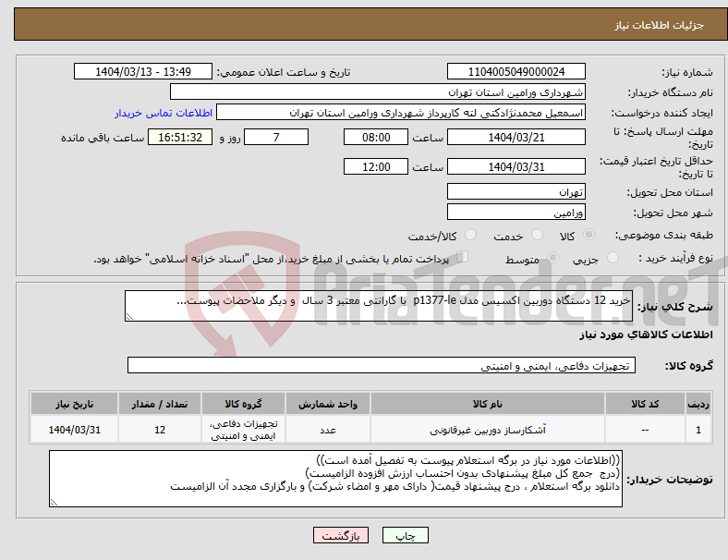Click the طبقه بندی موضوعی label
The height and width of the screenshot is (560, 728).
(x=663, y=235)
